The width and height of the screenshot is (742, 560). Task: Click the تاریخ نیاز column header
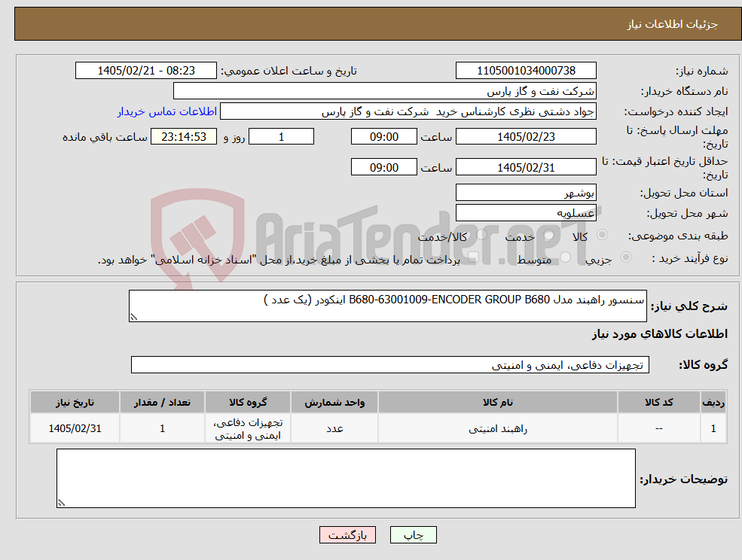point(75,402)
